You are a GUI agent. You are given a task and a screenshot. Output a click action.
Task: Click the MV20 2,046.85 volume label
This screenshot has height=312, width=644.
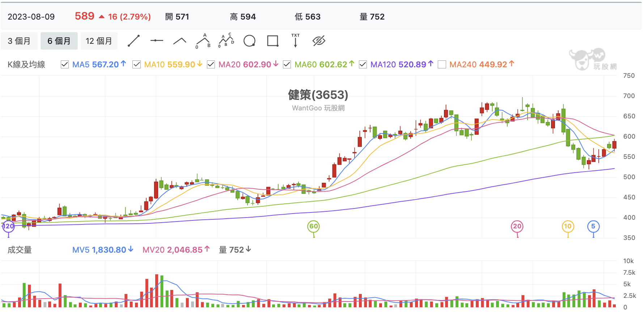click(176, 250)
